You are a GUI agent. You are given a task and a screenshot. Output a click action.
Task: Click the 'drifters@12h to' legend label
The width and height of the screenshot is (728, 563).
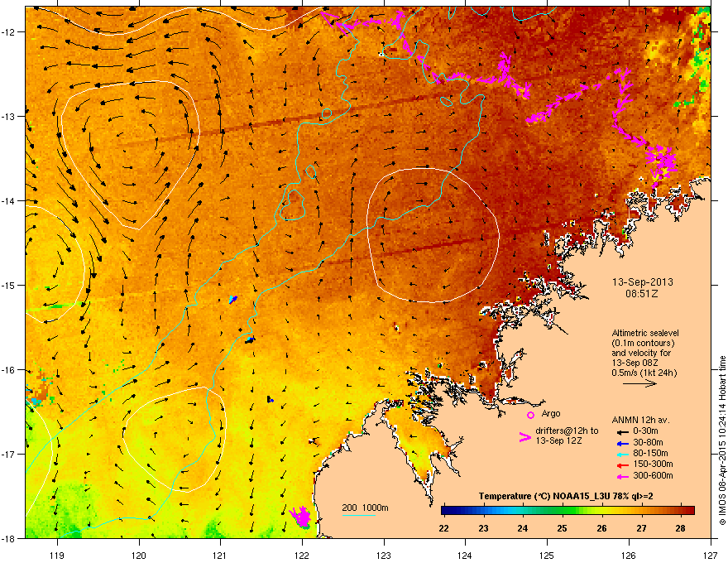point(567,431)
